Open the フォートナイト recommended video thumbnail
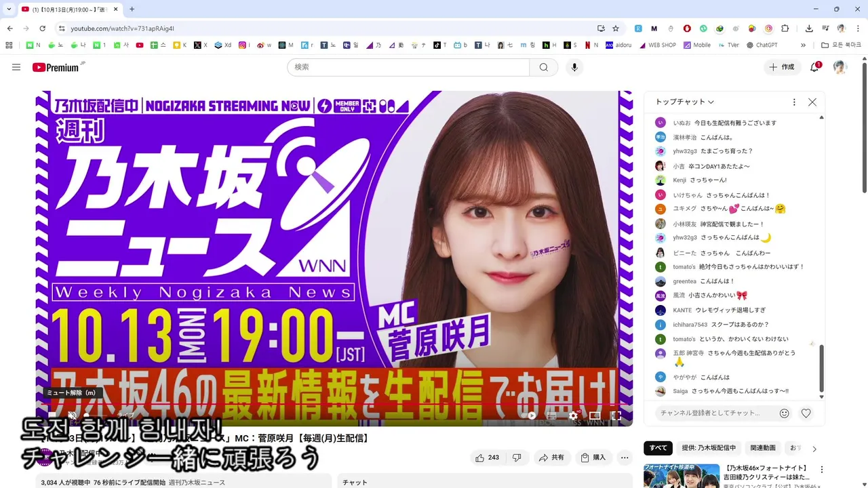 tap(682, 476)
